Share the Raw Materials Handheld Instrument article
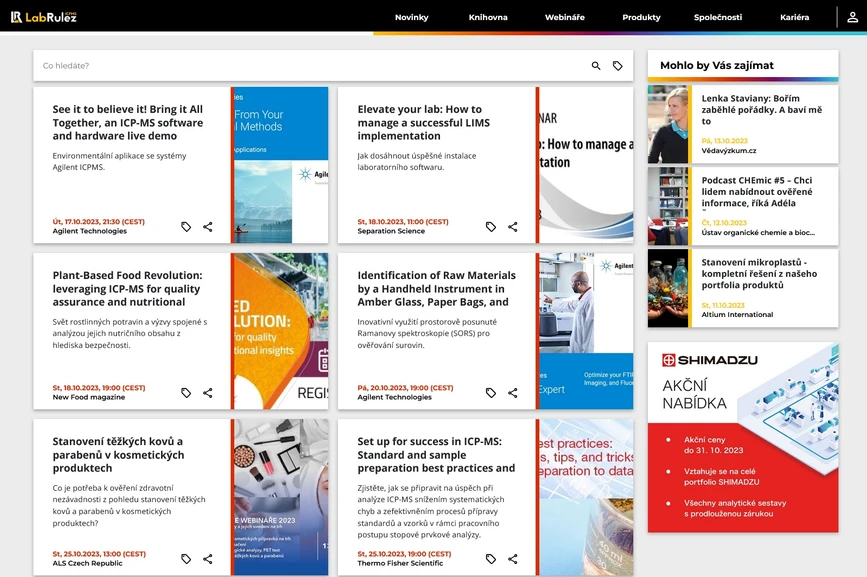The width and height of the screenshot is (867, 577). pyautogui.click(x=513, y=392)
